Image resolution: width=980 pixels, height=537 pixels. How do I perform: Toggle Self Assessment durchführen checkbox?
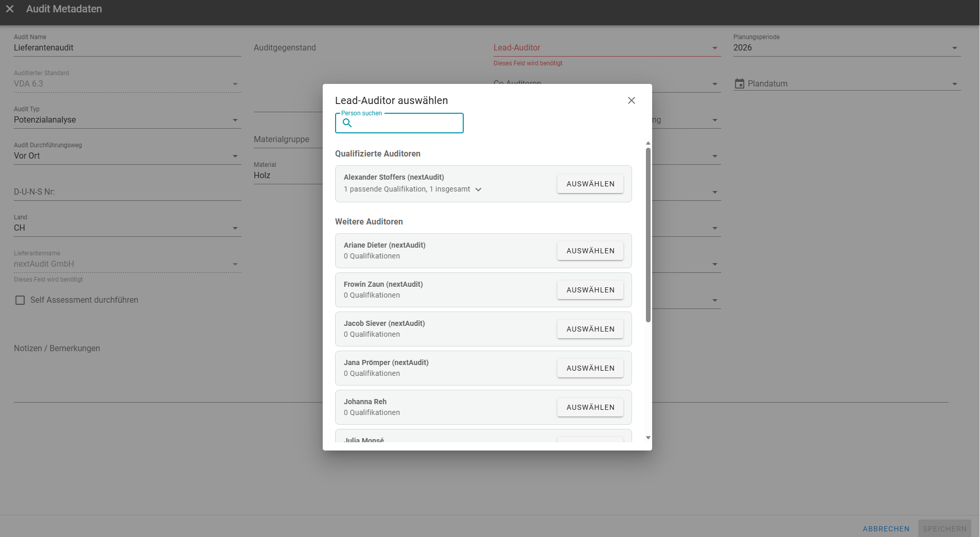pyautogui.click(x=20, y=300)
